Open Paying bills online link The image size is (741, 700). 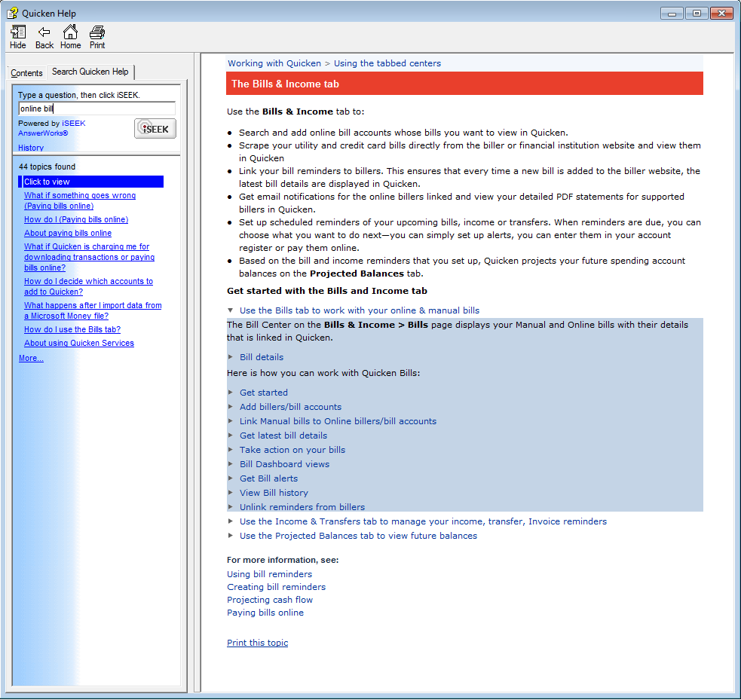pyautogui.click(x=265, y=612)
